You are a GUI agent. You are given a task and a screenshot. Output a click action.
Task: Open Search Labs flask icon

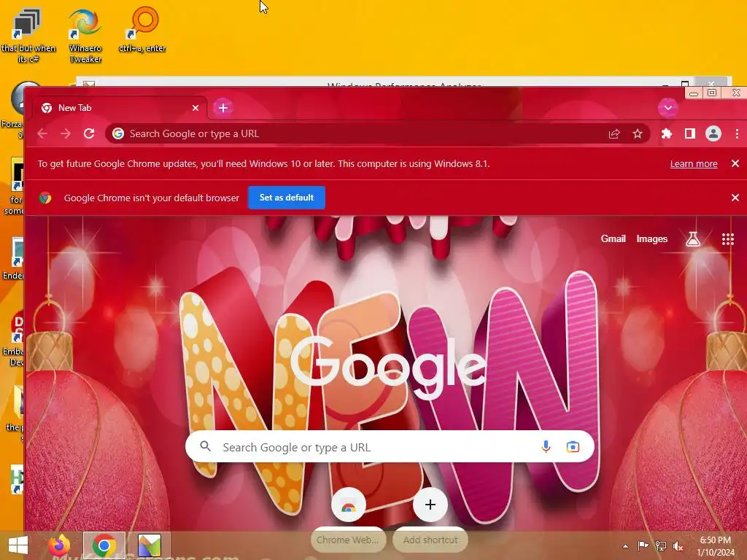coord(693,239)
